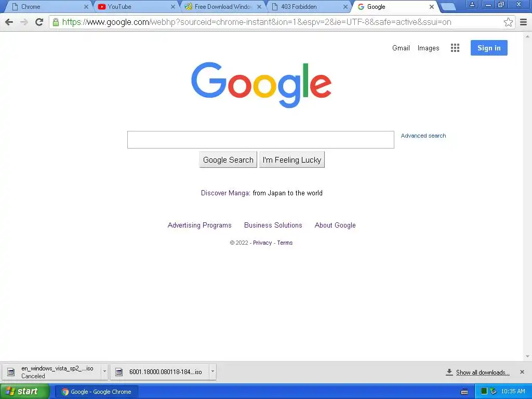The image size is (532, 399).
Task: Expand options for en_windows_vista_sp2 download
Action: (104, 371)
